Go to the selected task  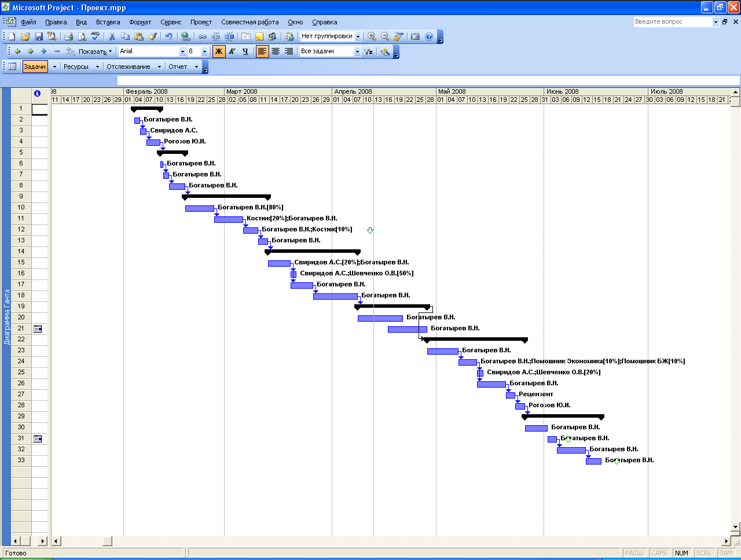[399, 36]
